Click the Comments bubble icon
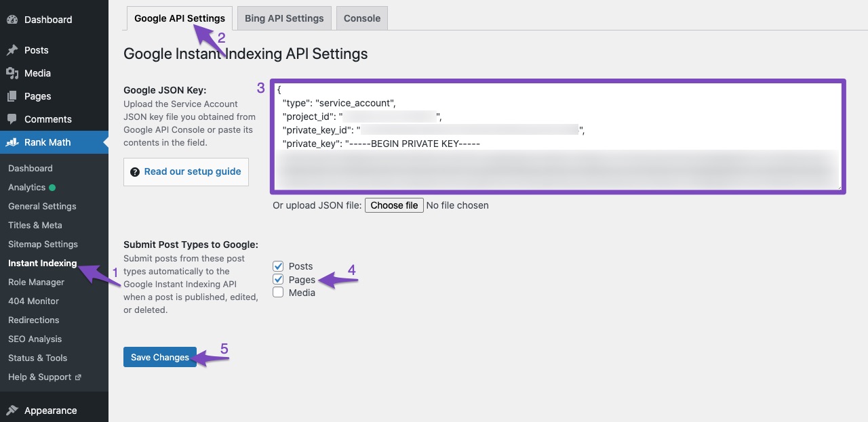868x422 pixels. (x=12, y=119)
